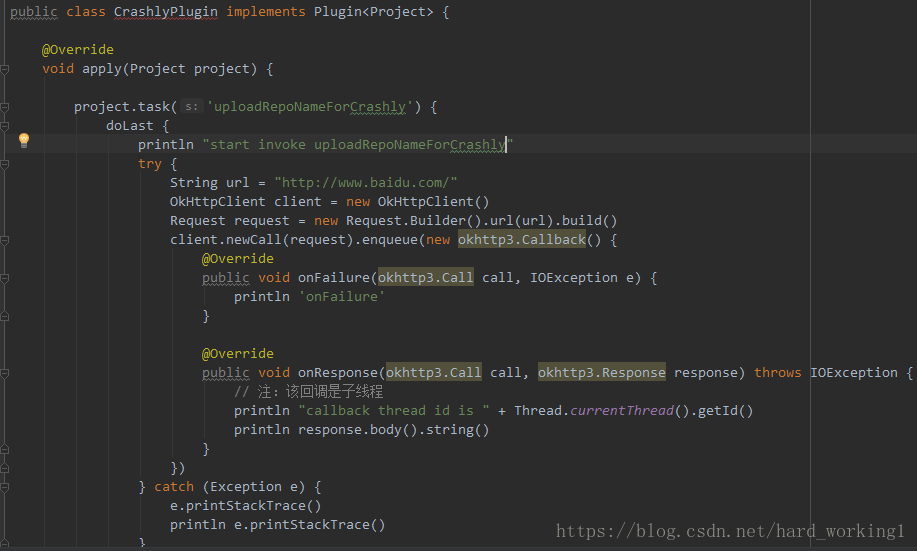Image resolution: width=917 pixels, height=551 pixels.
Task: Click highlighted 'okhttp3.Response' type
Action: (x=602, y=373)
